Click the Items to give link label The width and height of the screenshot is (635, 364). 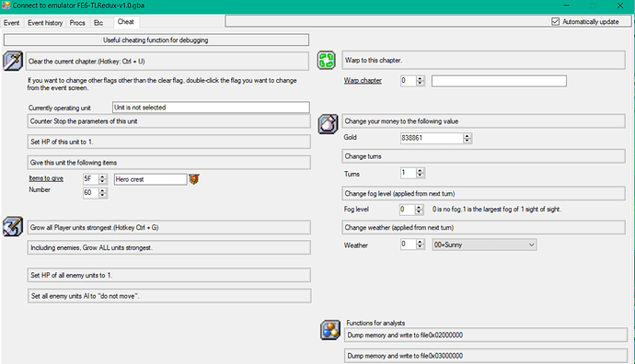(46, 178)
